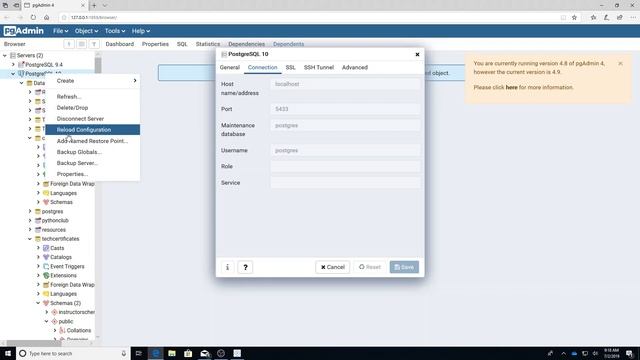Click the pgAdmin logo
This screenshot has height=360, width=640.
(x=24, y=31)
